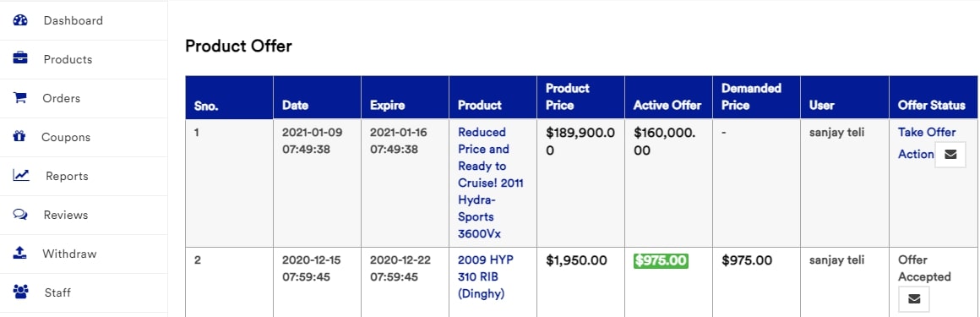This screenshot has width=980, height=317.
Task: Click the Staff people icon
Action: (20, 292)
